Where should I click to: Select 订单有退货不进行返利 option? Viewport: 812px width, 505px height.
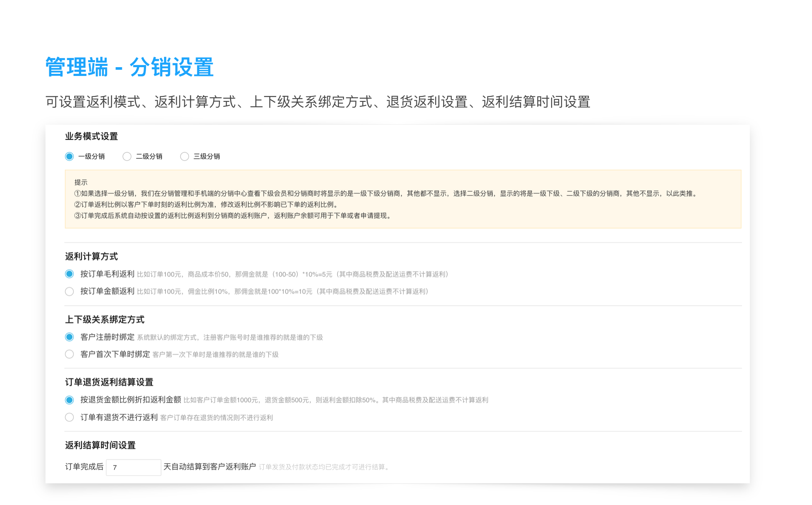coord(69,417)
